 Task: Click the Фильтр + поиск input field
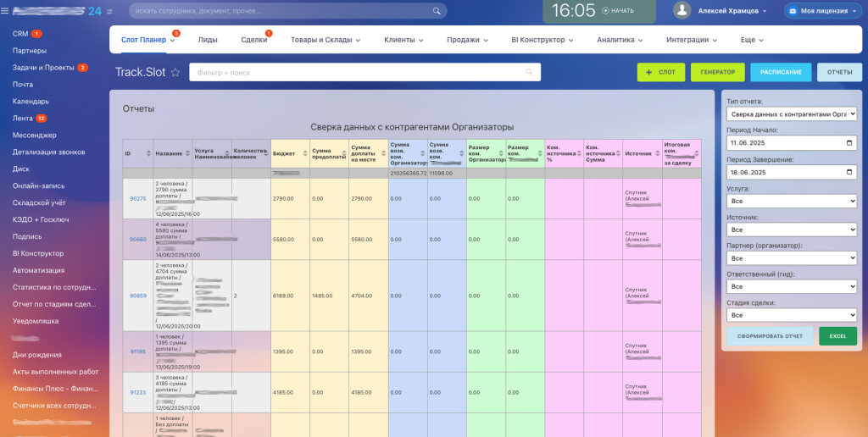tap(364, 73)
